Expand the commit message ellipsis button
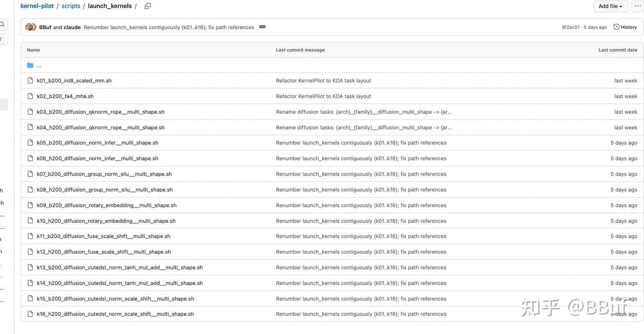644x334 pixels. [263, 27]
